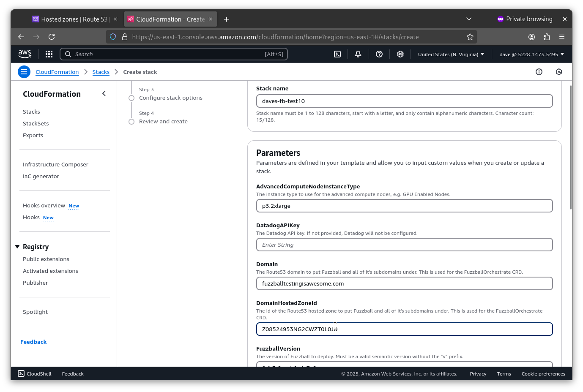
Task: Click the CloudFormation breadcrumb link
Action: 57,72
